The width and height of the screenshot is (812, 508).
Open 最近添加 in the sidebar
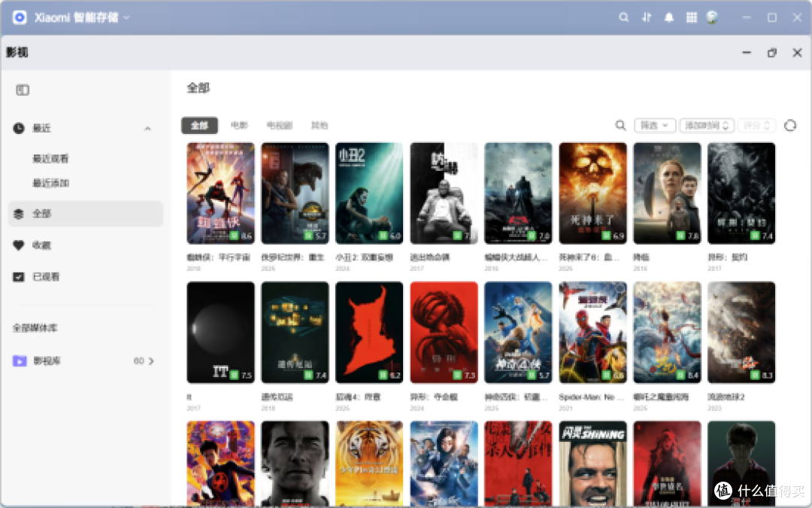pos(51,183)
